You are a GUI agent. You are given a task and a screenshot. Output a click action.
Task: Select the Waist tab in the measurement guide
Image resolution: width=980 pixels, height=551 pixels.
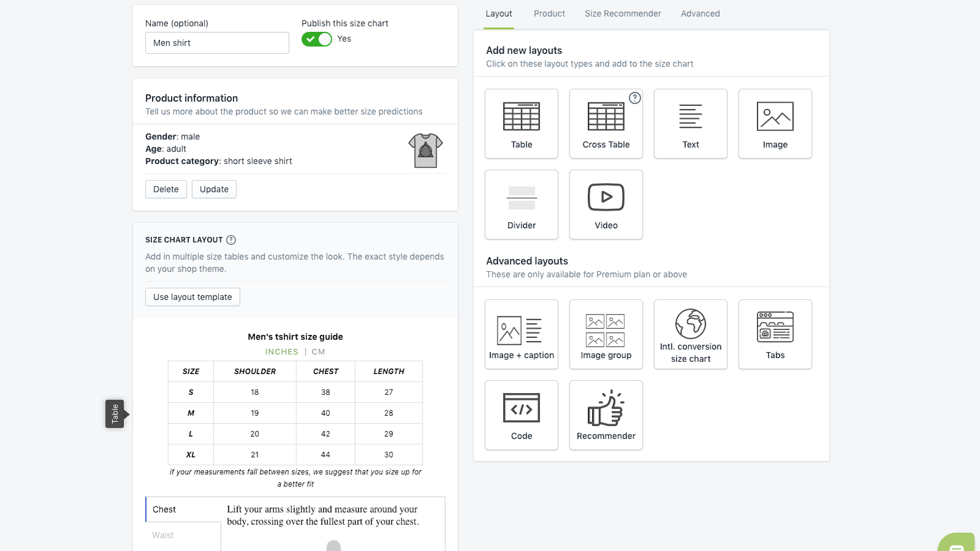[164, 535]
